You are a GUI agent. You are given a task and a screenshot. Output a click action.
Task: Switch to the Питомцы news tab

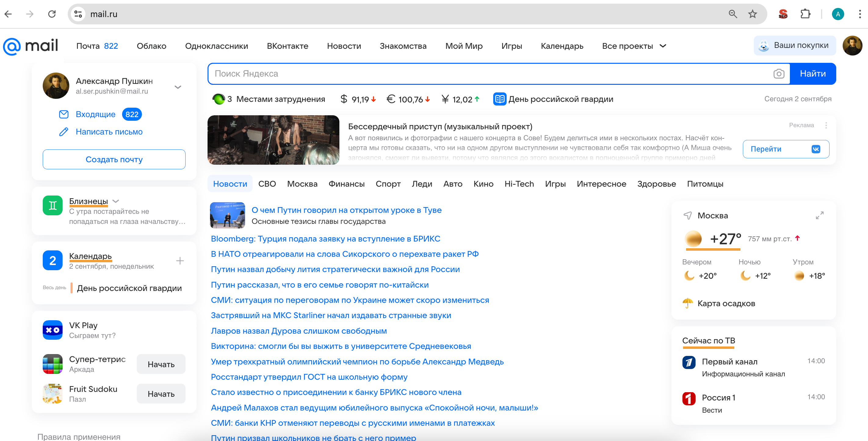click(x=705, y=184)
